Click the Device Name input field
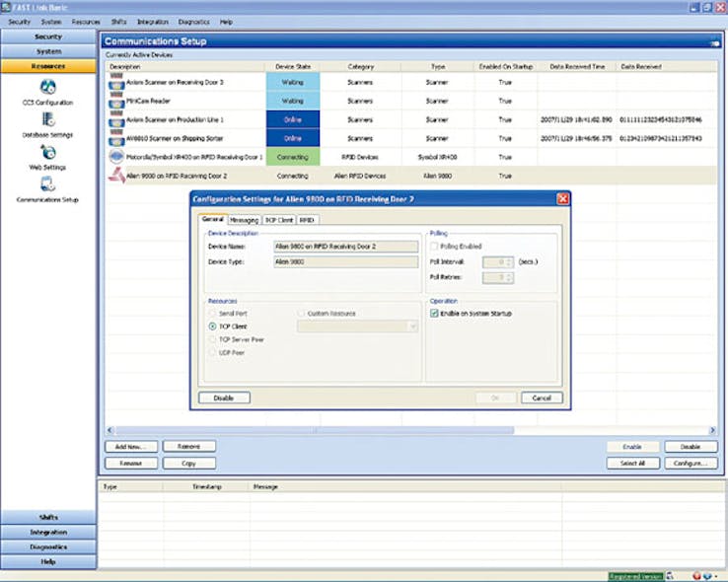This screenshot has height=582, width=728. pos(346,247)
